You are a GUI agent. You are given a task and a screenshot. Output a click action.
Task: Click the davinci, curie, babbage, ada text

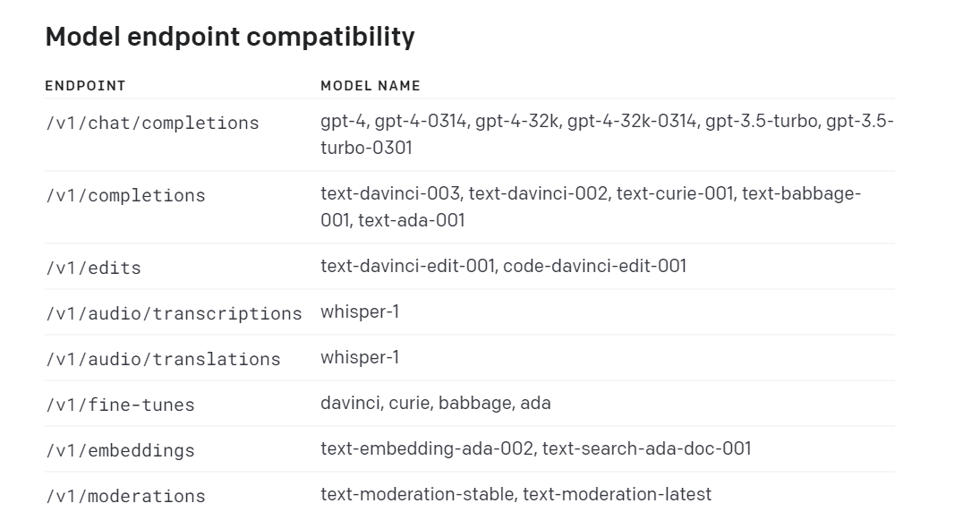pos(436,404)
